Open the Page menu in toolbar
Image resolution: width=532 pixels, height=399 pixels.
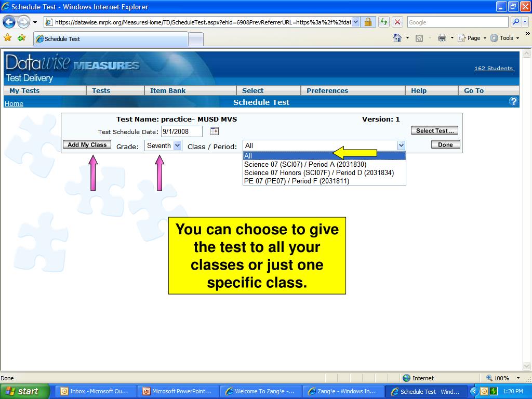click(x=472, y=38)
